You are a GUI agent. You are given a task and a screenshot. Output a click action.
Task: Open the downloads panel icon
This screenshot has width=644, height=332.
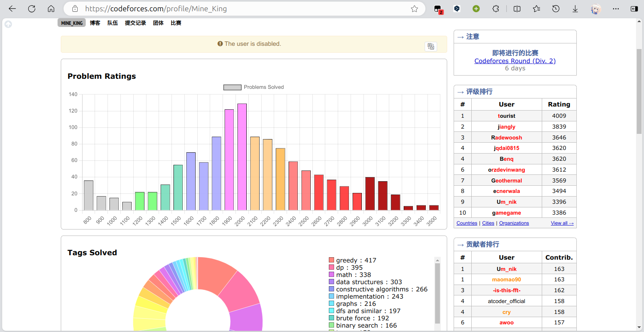pos(575,8)
